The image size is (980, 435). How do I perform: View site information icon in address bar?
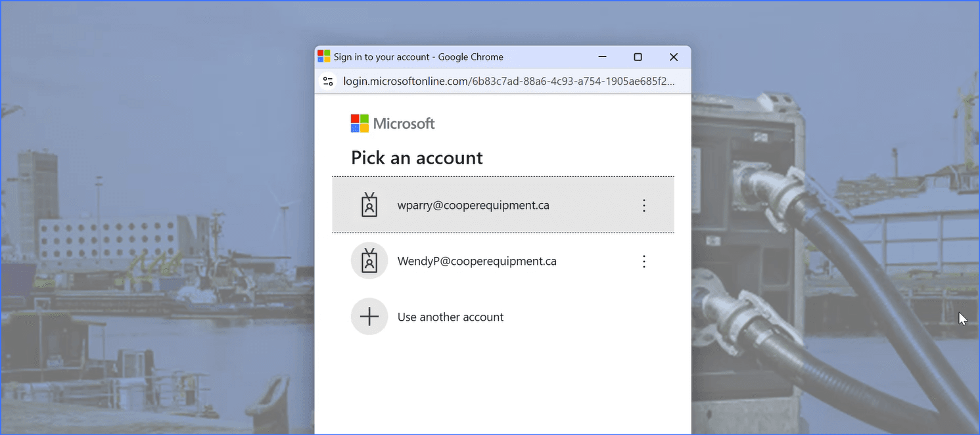coord(328,81)
